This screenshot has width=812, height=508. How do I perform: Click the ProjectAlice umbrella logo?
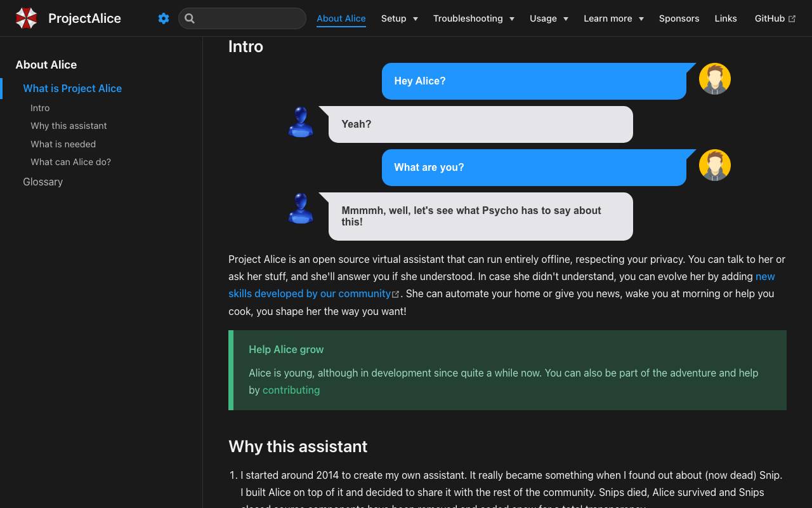coord(27,18)
